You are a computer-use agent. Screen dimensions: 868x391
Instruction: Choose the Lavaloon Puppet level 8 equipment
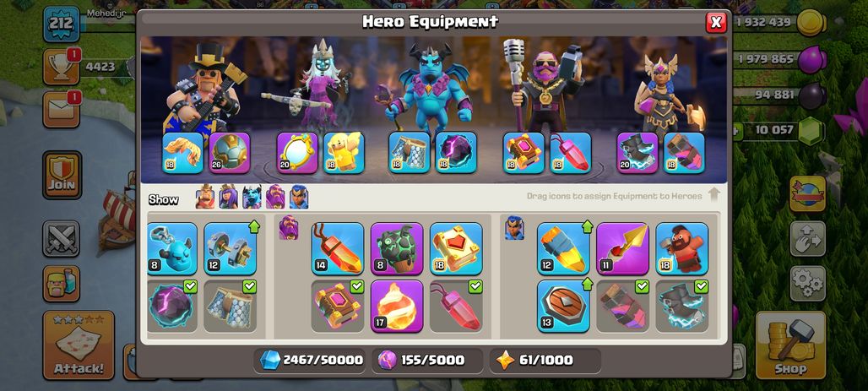click(x=397, y=248)
